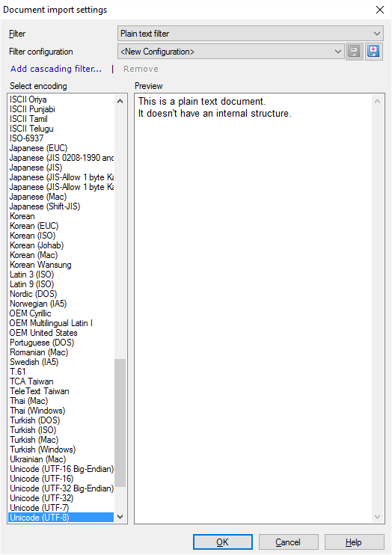This screenshot has height=555, width=392.
Task: Select ISCII Telugu encoding
Action: pyautogui.click(x=61, y=129)
